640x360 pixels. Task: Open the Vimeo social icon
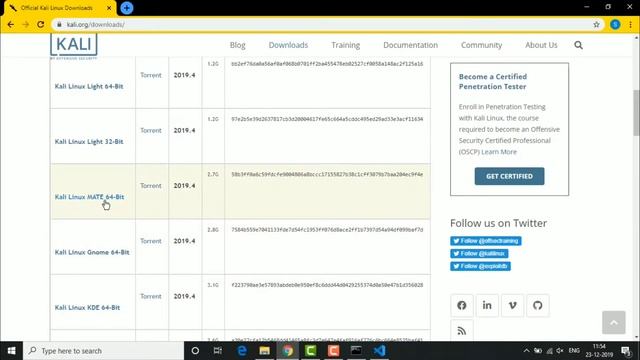pyautogui.click(x=512, y=305)
